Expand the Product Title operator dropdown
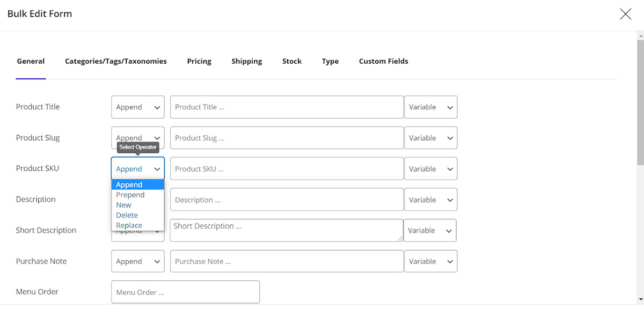This screenshot has height=311, width=644. (138, 107)
